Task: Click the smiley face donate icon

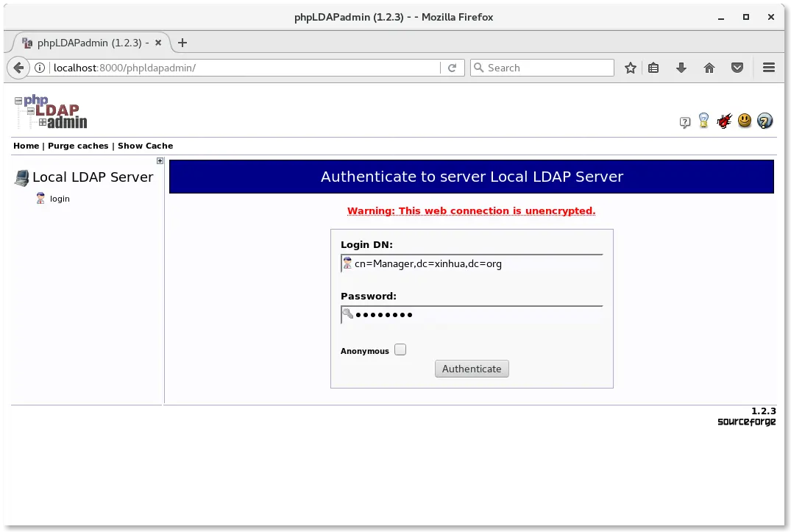Action: tap(744, 120)
